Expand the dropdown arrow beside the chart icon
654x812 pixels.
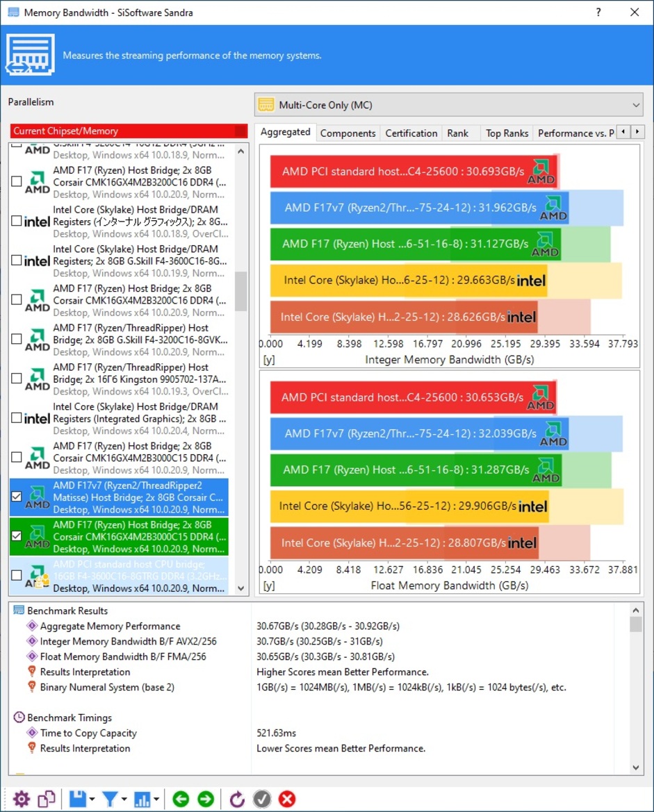[x=157, y=799]
